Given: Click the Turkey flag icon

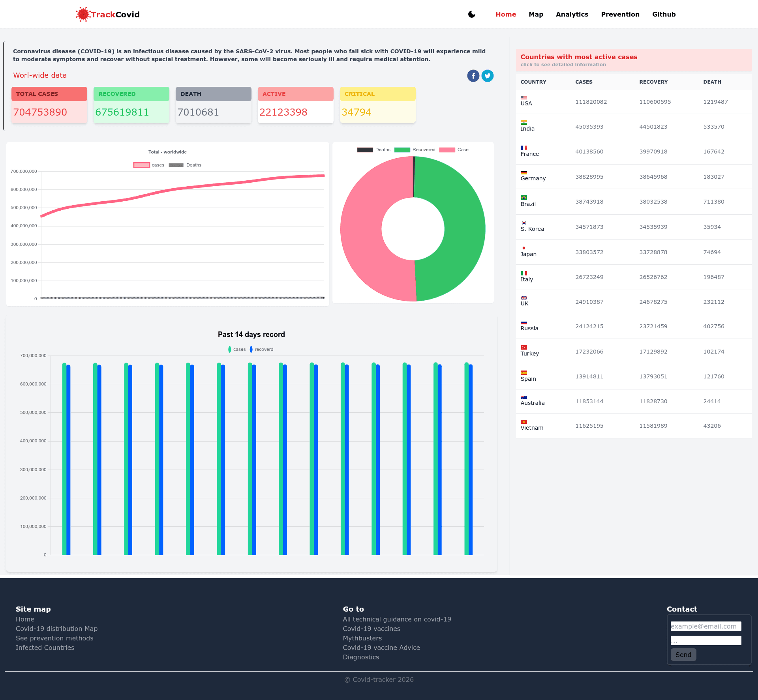Looking at the screenshot, I should click(x=524, y=348).
